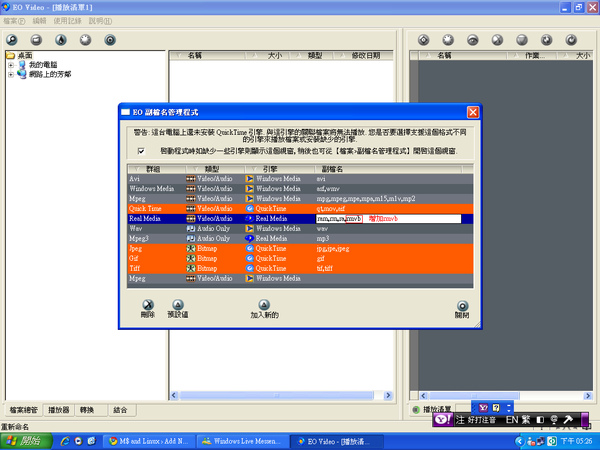Sort the dialog list by the 群組 column header
This screenshot has height=450, width=600.
157,169
